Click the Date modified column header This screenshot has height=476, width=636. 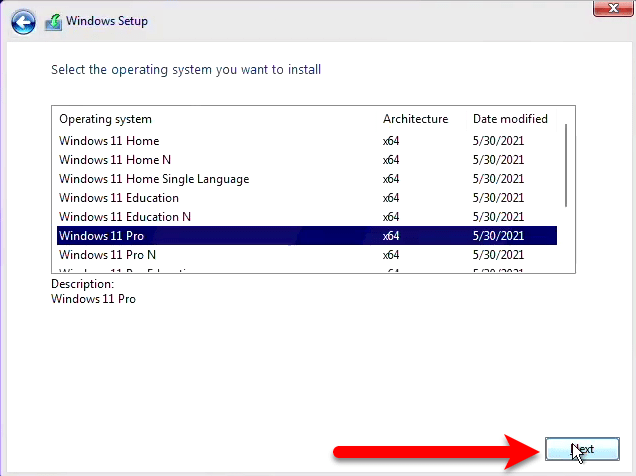click(510, 119)
